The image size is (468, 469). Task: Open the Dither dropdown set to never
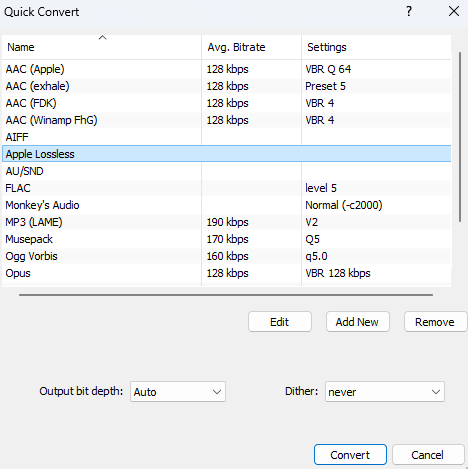385,392
